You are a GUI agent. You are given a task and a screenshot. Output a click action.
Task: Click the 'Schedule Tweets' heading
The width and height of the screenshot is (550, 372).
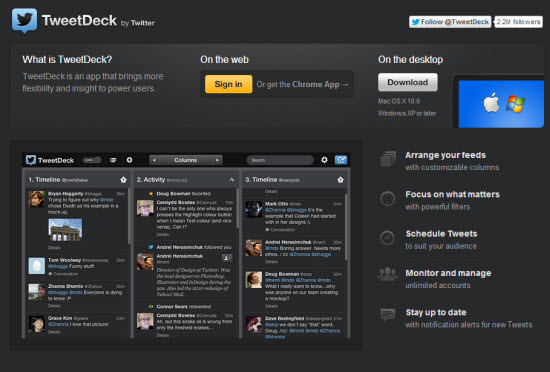click(x=441, y=234)
